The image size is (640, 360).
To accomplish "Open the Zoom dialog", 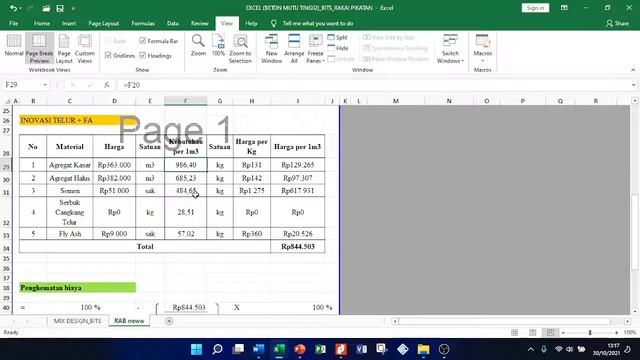I will 198,45.
